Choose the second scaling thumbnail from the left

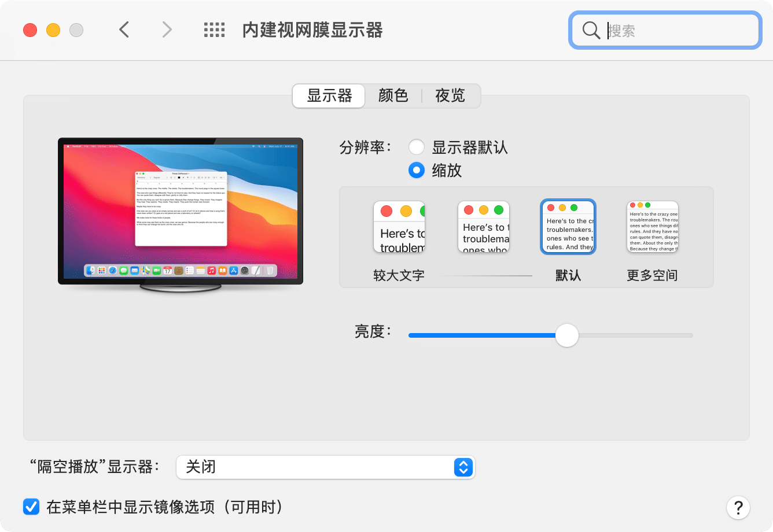coord(484,227)
